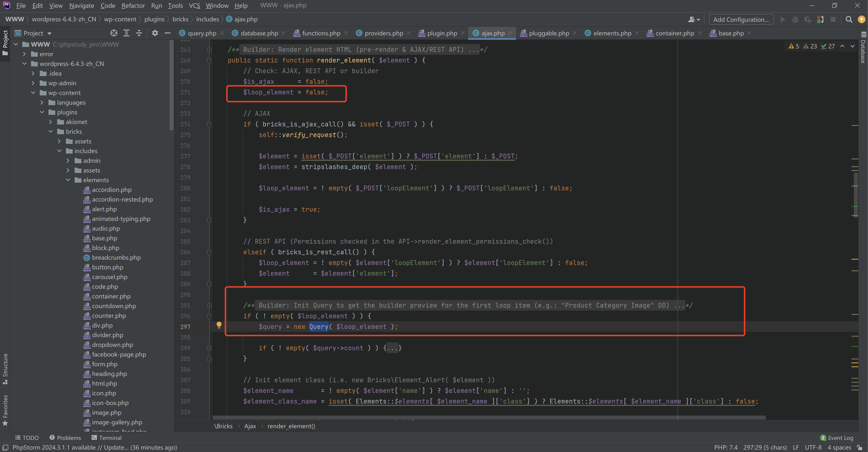Click the Add Configuration button
This screenshot has height=452, width=868.
(x=741, y=20)
